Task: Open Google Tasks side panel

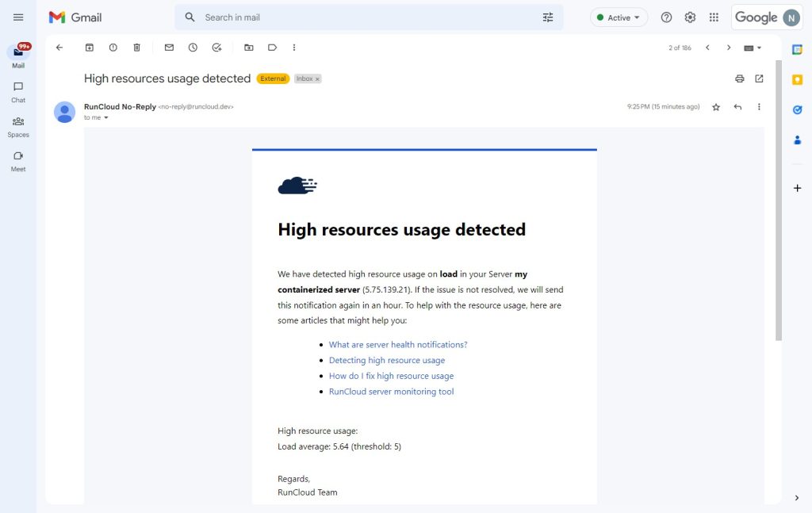Action: pos(798,109)
